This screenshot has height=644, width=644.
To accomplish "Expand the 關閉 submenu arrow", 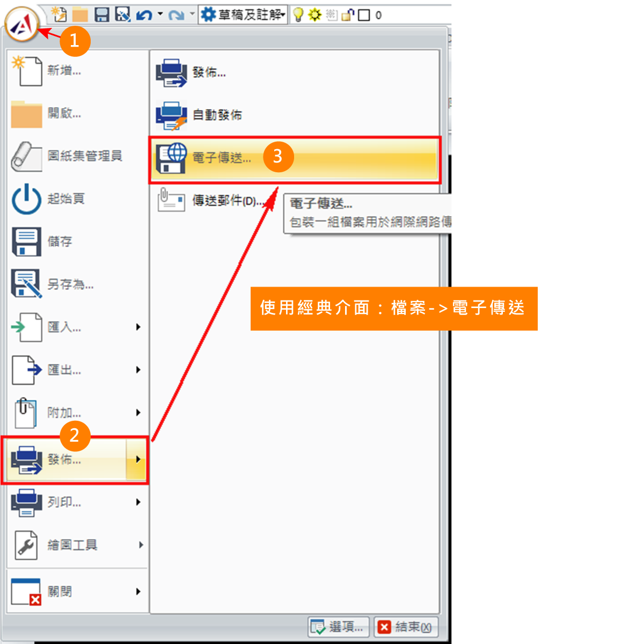I will [138, 592].
